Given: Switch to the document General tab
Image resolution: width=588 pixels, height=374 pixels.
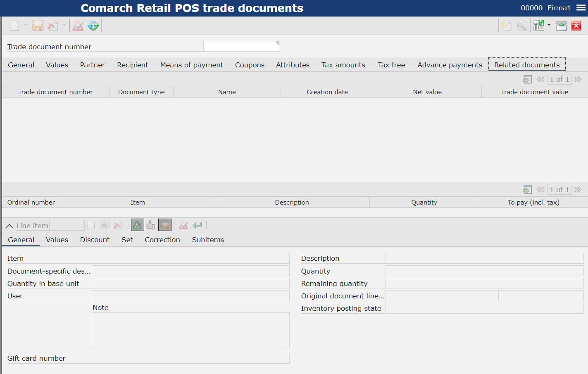Looking at the screenshot, I should (21, 65).
